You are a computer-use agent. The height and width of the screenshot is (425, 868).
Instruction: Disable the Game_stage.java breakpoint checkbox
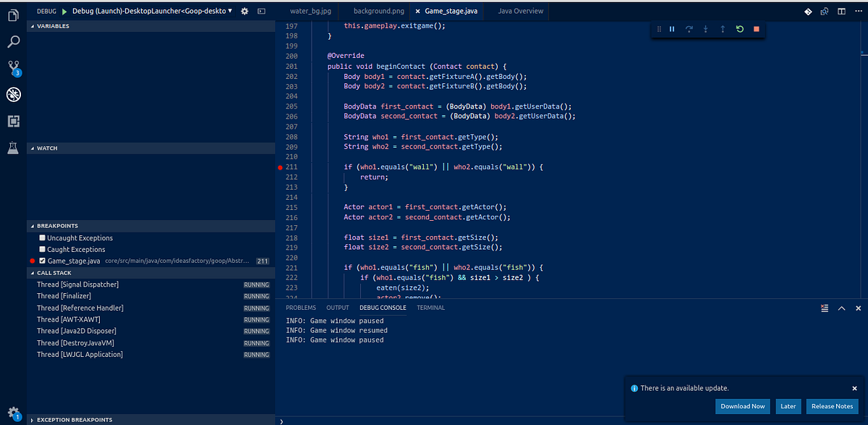pyautogui.click(x=41, y=261)
